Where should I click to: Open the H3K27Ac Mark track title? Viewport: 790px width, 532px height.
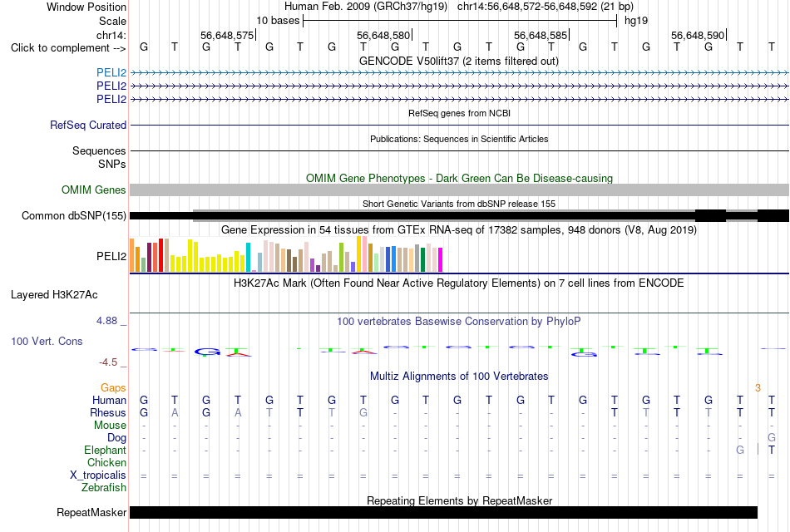point(458,283)
